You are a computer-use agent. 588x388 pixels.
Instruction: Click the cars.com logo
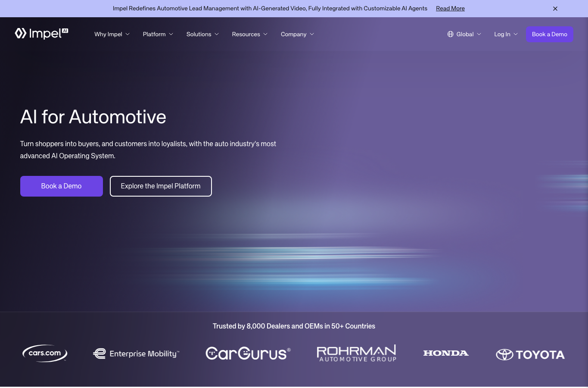[45, 354]
